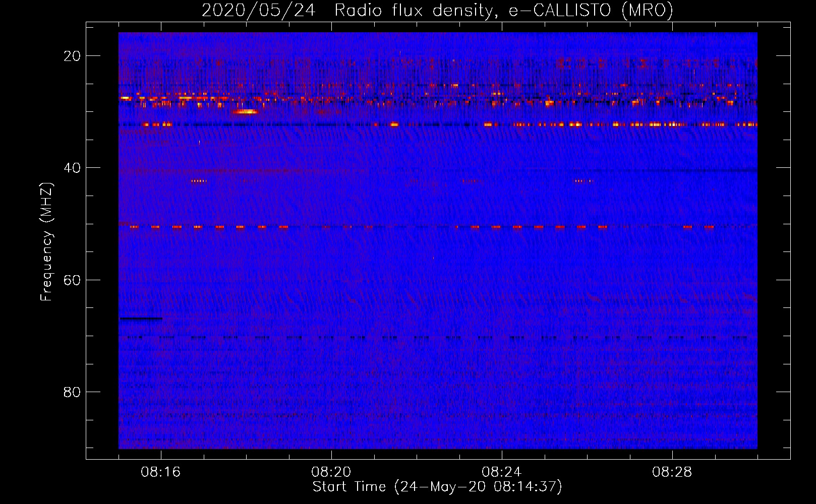Click the frequency tick label "40"
816x504 pixels.
73,168
